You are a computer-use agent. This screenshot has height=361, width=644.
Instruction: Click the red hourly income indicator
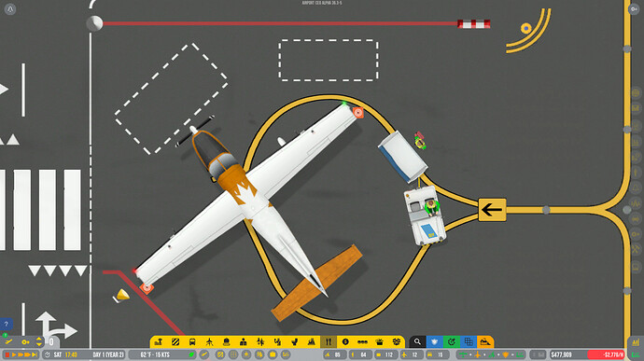tap(607, 354)
